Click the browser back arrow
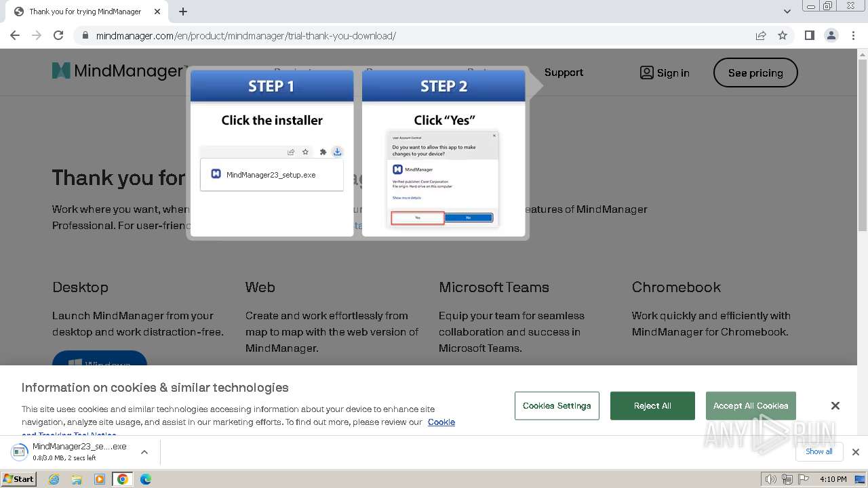The height and width of the screenshot is (488, 868). click(x=15, y=35)
